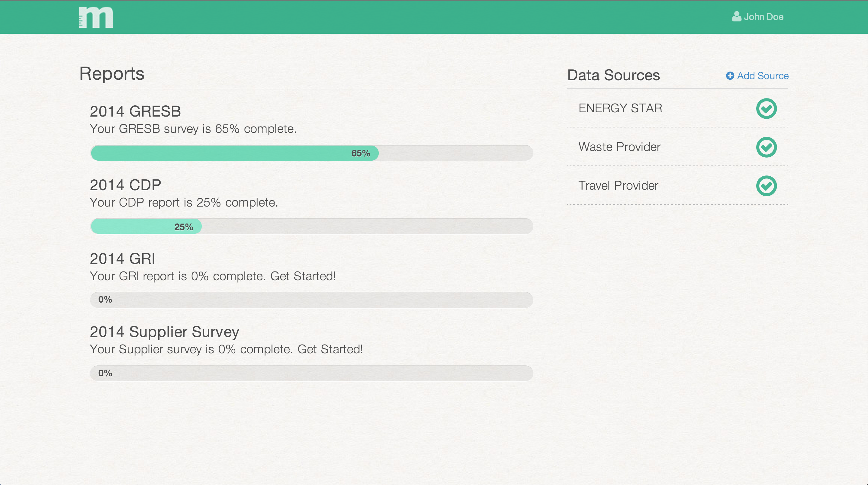Screen dimensions: 868x485
Task: Click the GRI 'Get Started!' description text
Action: [213, 276]
